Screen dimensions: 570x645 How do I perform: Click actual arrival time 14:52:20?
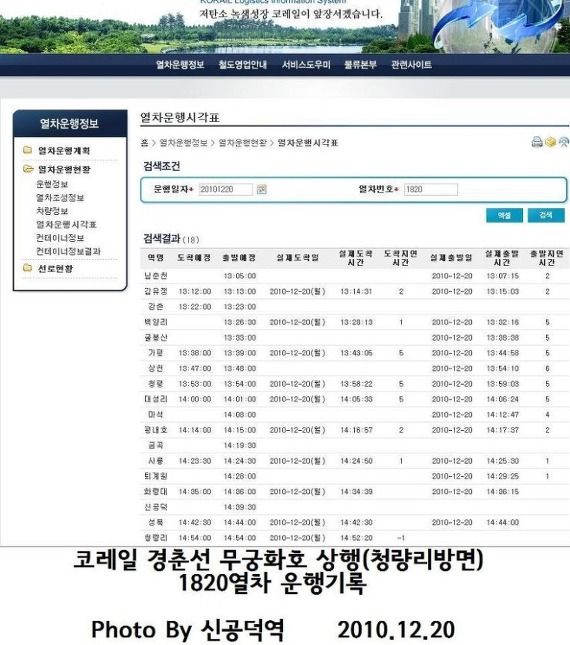[356, 538]
